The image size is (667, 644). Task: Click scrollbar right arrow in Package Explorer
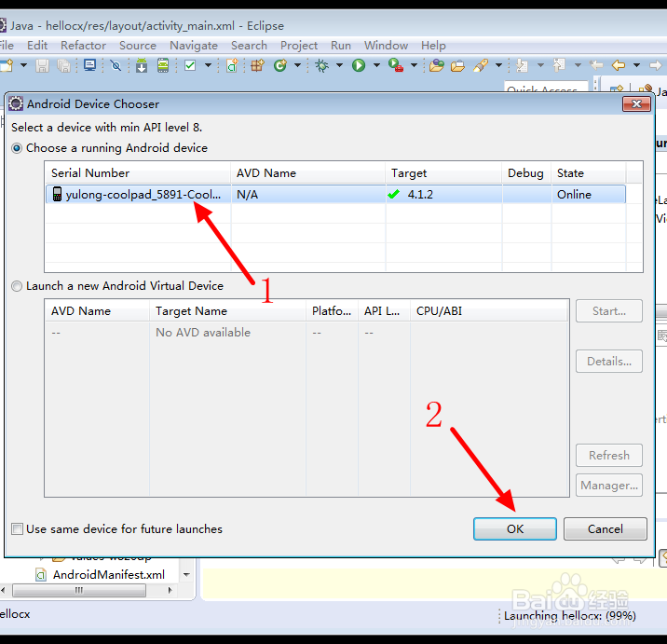pos(170,590)
